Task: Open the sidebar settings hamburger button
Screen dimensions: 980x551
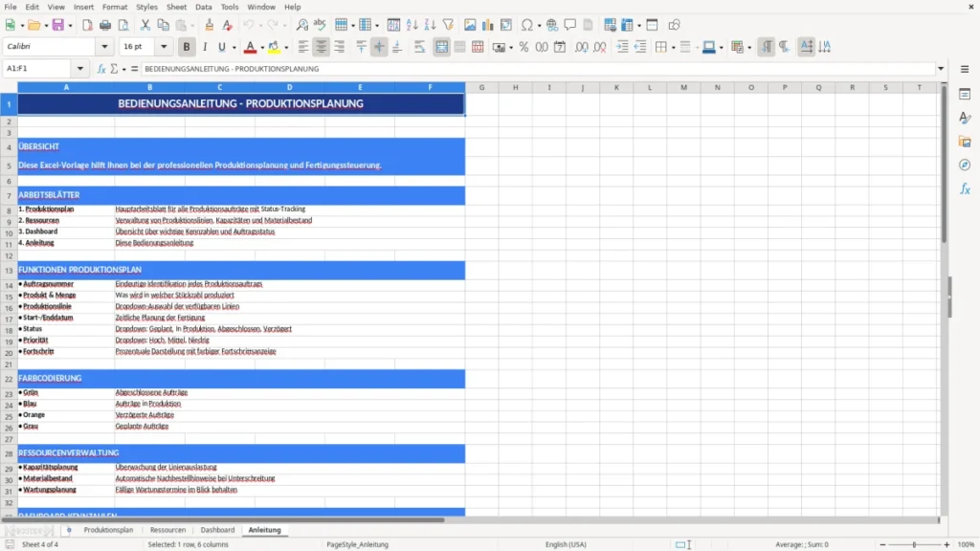Action: [x=965, y=69]
